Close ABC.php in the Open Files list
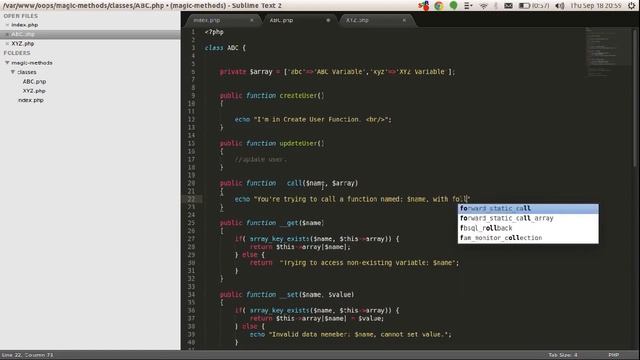640x360 pixels. pyautogui.click(x=7, y=34)
